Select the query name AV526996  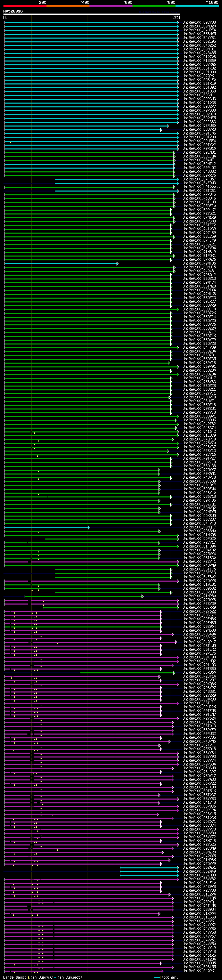point(13,11)
